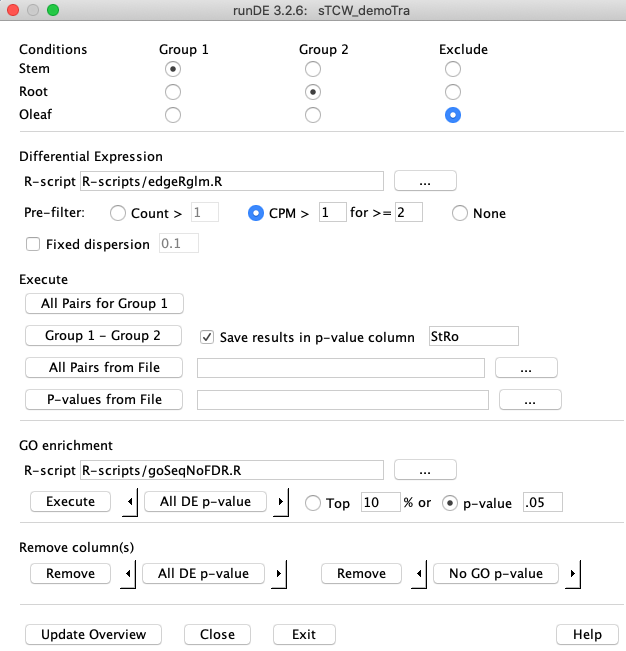Image resolution: width=626 pixels, height=651 pixels.
Task: Click left arrow beside No GO p-value
Action: click(419, 574)
